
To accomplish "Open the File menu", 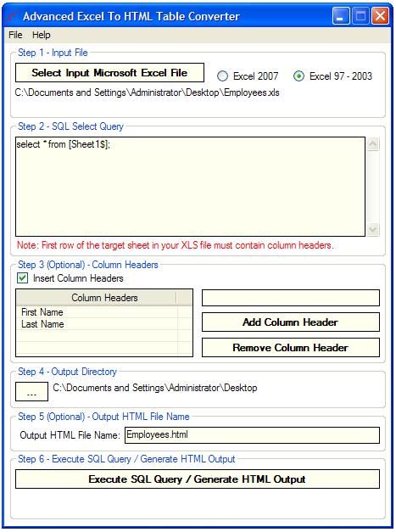I will 15,35.
